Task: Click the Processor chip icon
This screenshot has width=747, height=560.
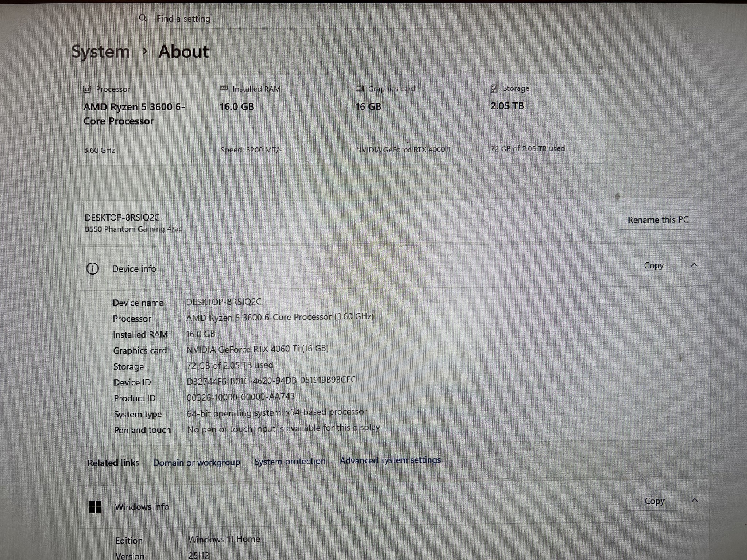Action: pyautogui.click(x=87, y=89)
